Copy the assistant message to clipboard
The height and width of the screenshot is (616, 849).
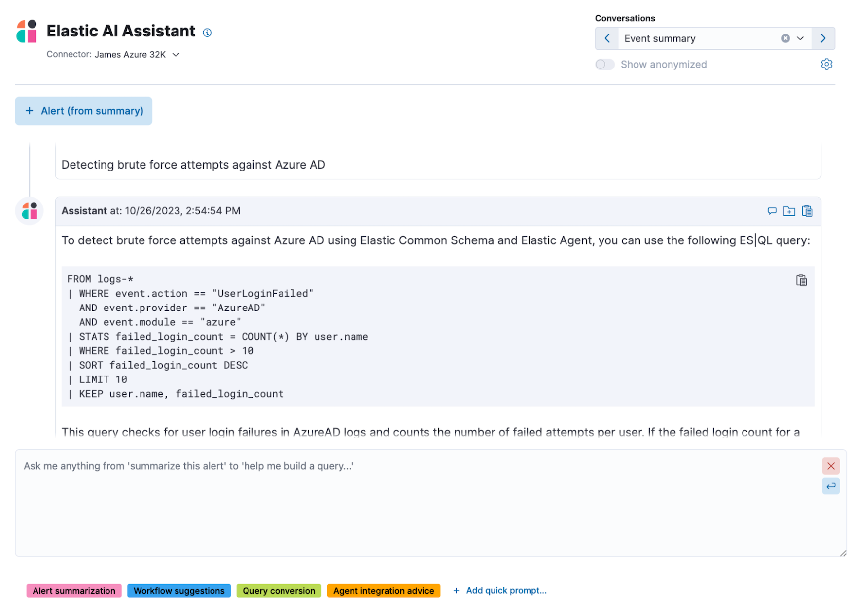[x=807, y=211]
